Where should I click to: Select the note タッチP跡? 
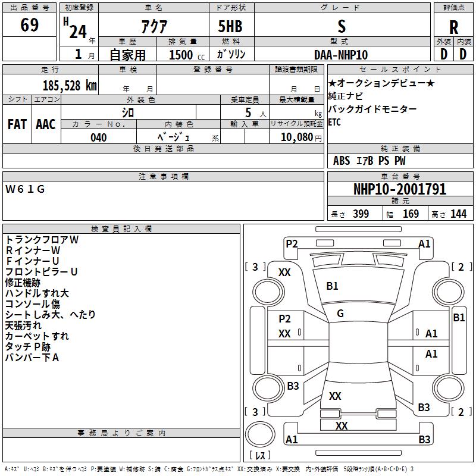point(27,347)
